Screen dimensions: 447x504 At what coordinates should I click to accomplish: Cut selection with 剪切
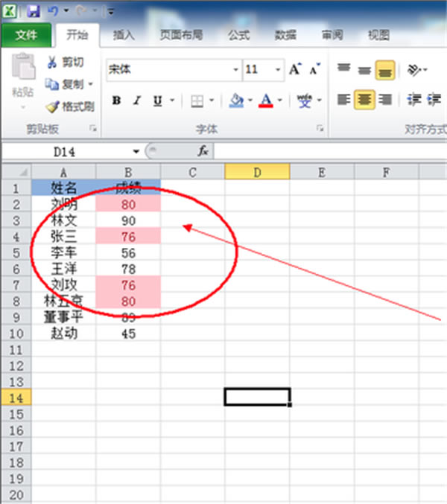point(66,62)
